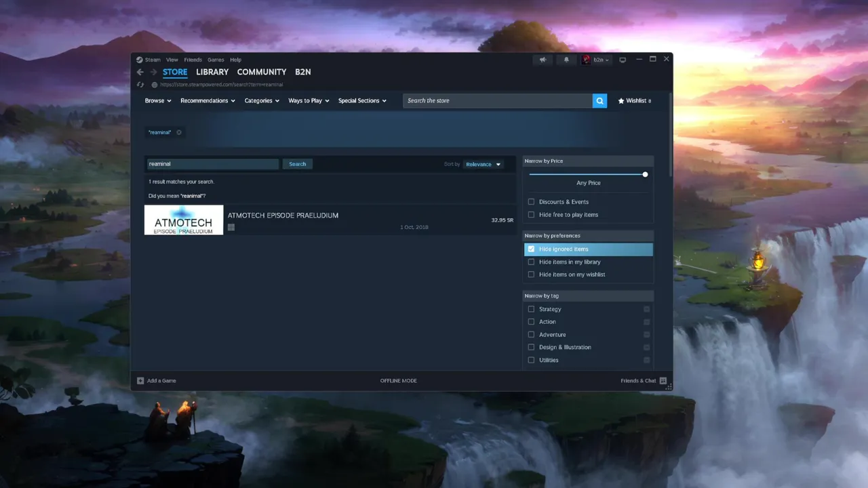Expand the Browse dropdown
The width and height of the screenshot is (868, 488).
pyautogui.click(x=158, y=100)
